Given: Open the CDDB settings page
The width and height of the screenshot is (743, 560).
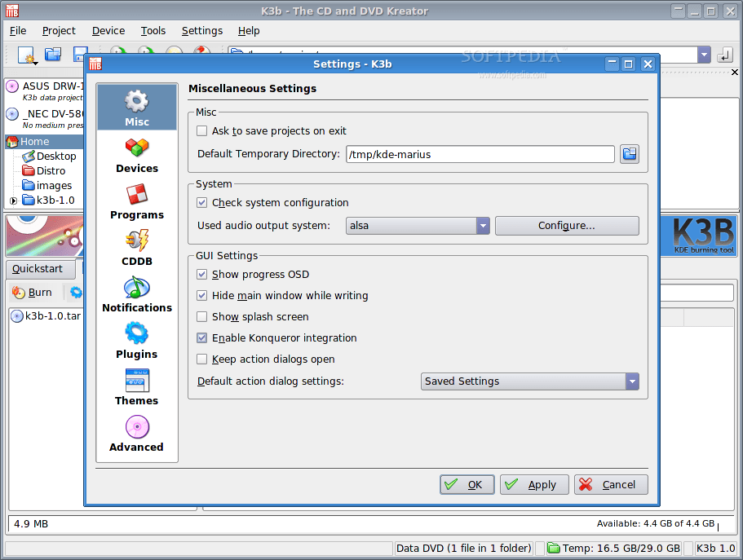Looking at the screenshot, I should [136, 249].
